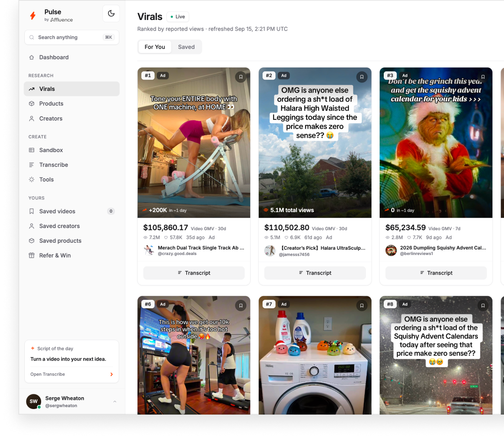Click the $105,860.17 Video GMV value

(x=166, y=228)
